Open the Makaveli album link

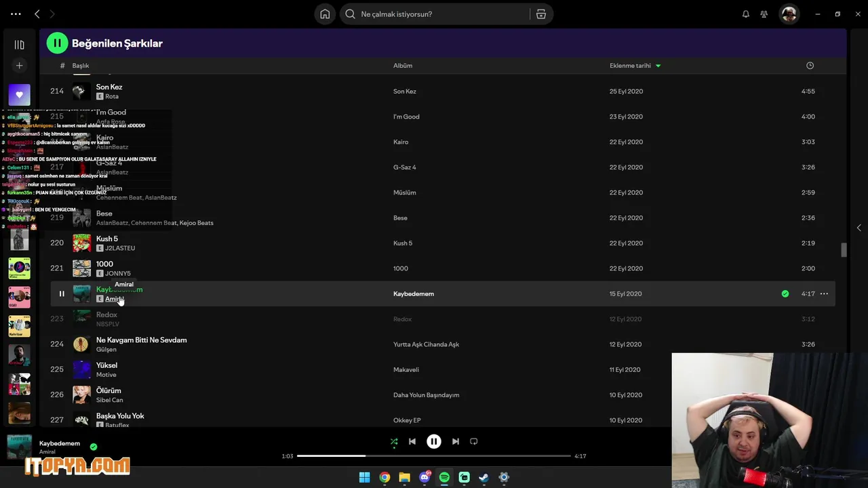pos(406,370)
